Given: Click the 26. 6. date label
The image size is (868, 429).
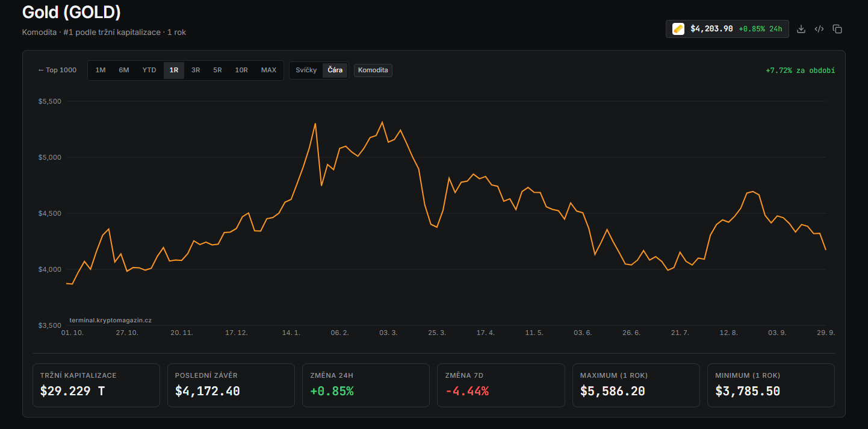Looking at the screenshot, I should click(x=631, y=333).
